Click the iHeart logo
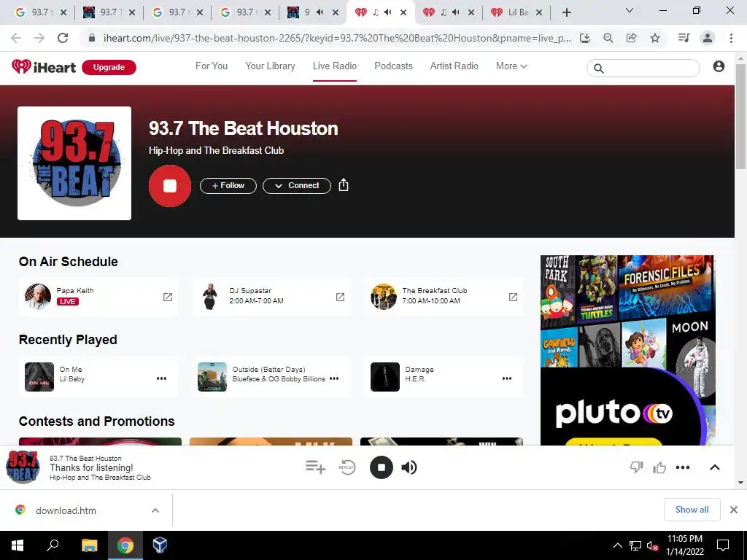 tap(44, 67)
